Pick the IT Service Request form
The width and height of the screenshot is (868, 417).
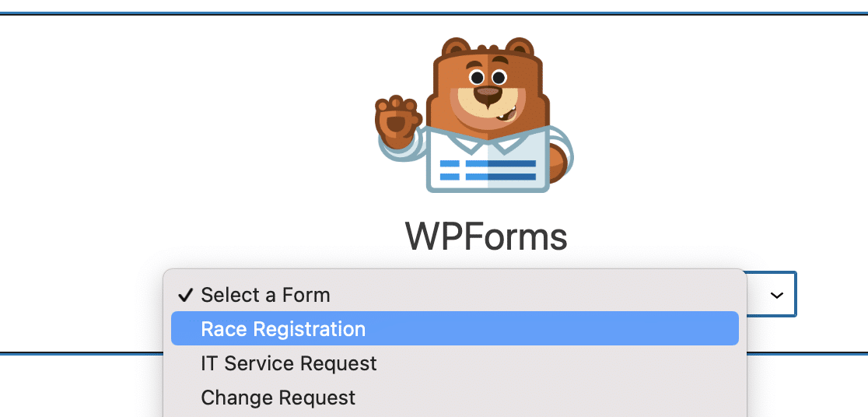[455, 363]
